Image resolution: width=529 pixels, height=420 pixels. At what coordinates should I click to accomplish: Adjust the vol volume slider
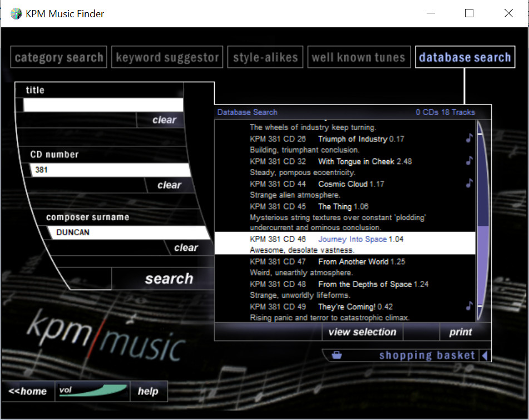[92, 391]
